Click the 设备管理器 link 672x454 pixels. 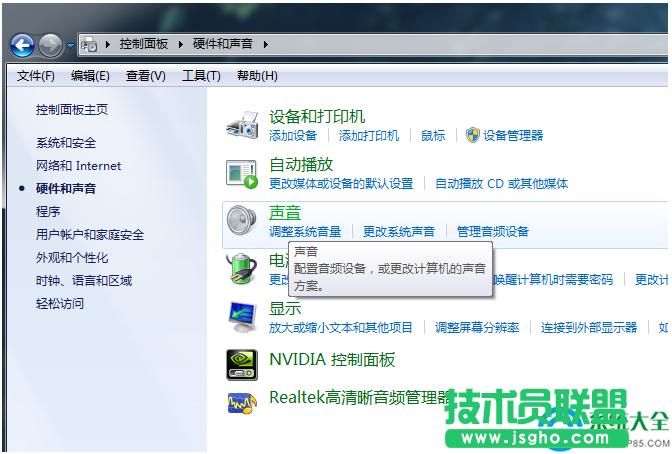(x=513, y=136)
